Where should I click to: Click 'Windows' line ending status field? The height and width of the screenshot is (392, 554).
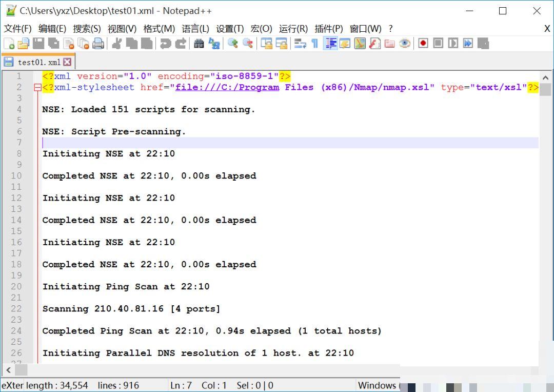click(x=377, y=385)
